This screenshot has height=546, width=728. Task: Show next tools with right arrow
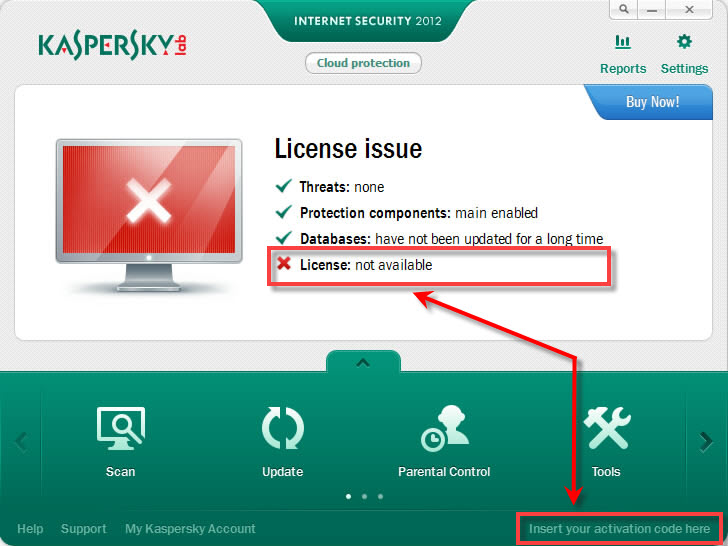pyautogui.click(x=706, y=442)
